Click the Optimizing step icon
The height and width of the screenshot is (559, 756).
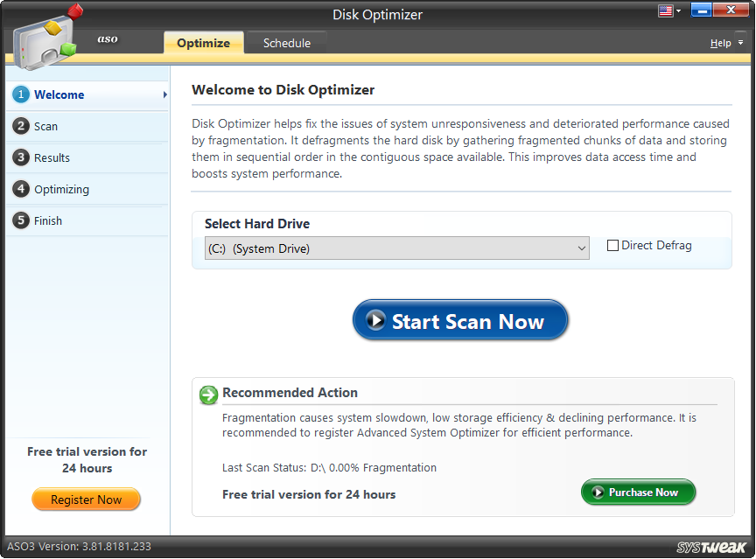19,189
